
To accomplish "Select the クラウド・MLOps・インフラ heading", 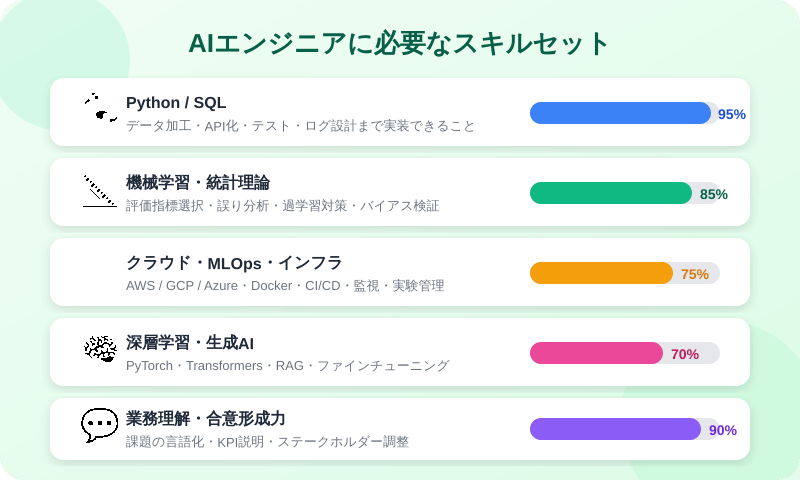I will [234, 263].
